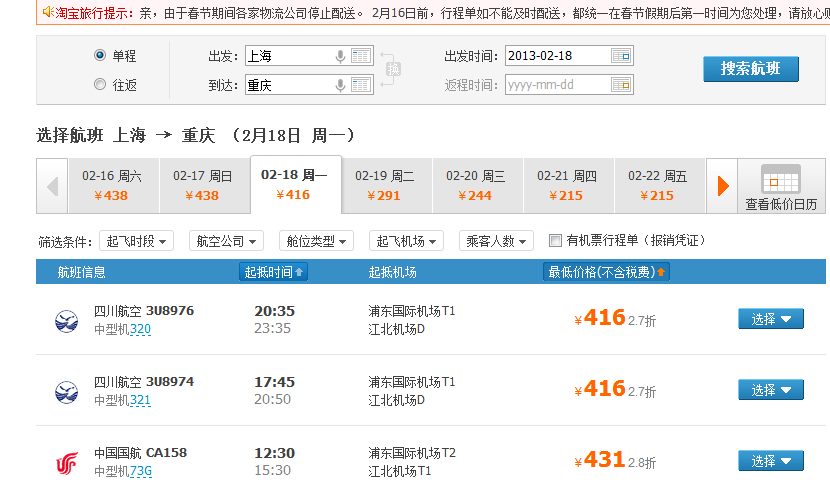830x485 pixels.
Task: Open aircraft type link 321
Action: pos(140,400)
